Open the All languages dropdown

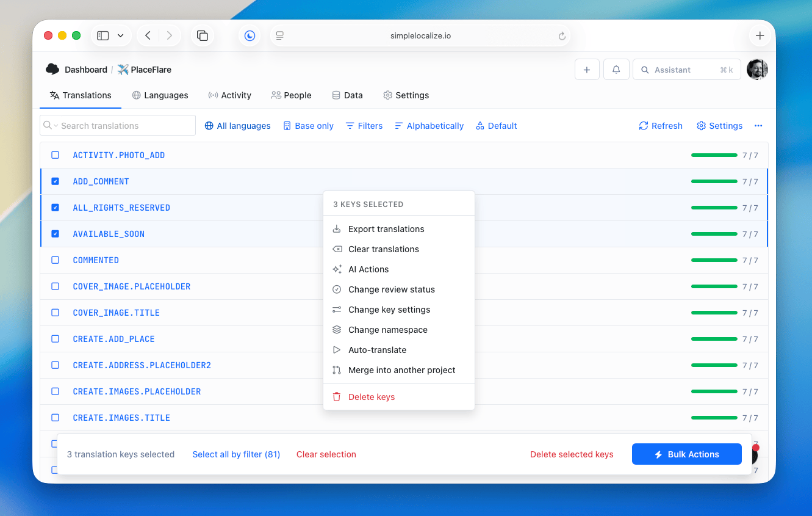(237, 125)
